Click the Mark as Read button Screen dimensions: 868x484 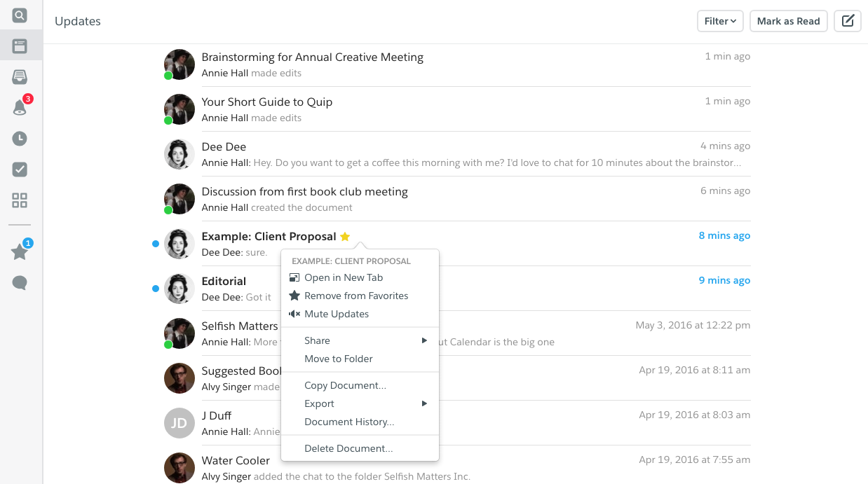click(x=788, y=21)
